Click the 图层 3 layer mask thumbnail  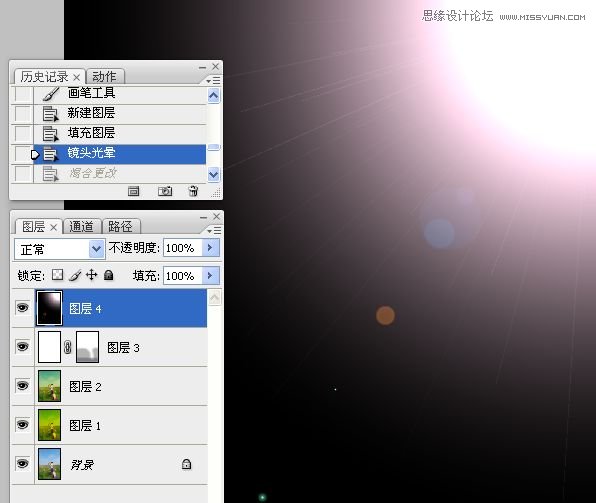[87, 347]
